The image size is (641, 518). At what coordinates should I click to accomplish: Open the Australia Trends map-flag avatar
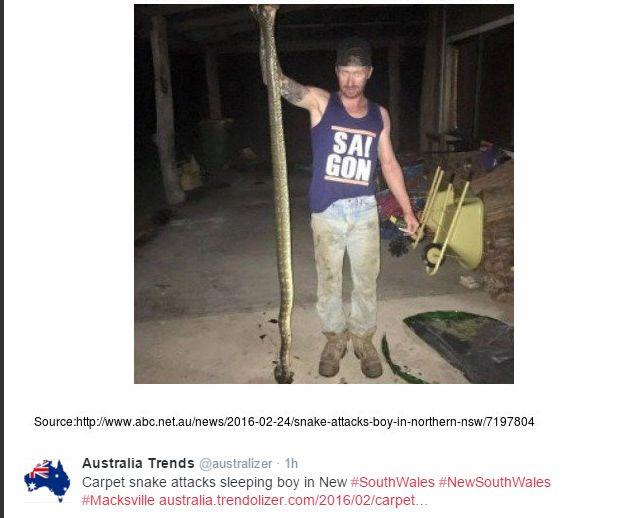pos(47,481)
